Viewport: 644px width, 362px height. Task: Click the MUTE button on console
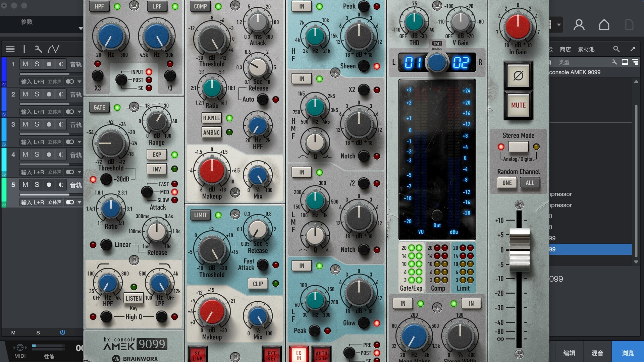click(518, 105)
